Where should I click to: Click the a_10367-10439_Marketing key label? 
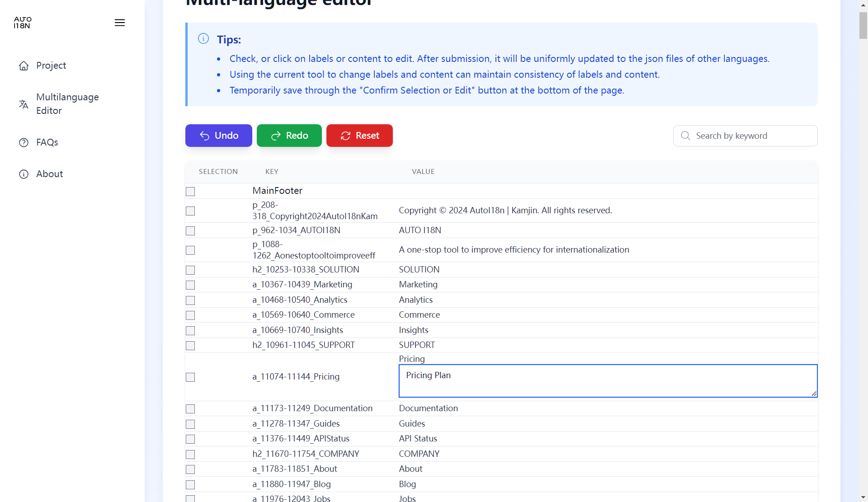click(x=302, y=284)
